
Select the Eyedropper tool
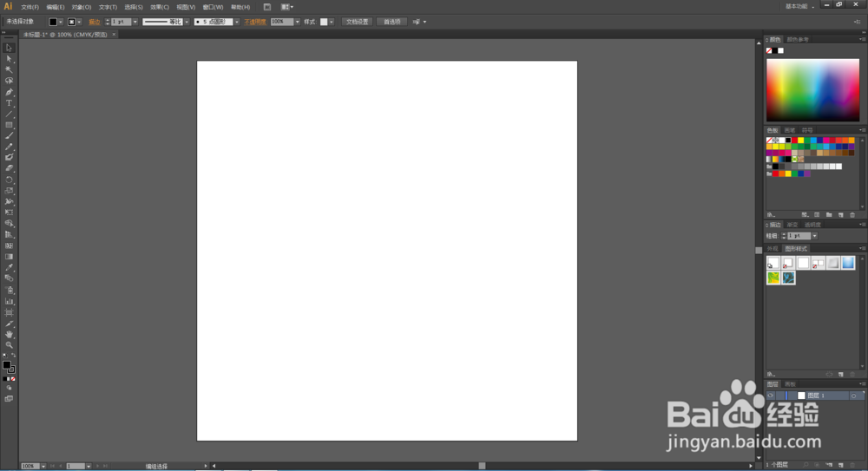(x=9, y=268)
